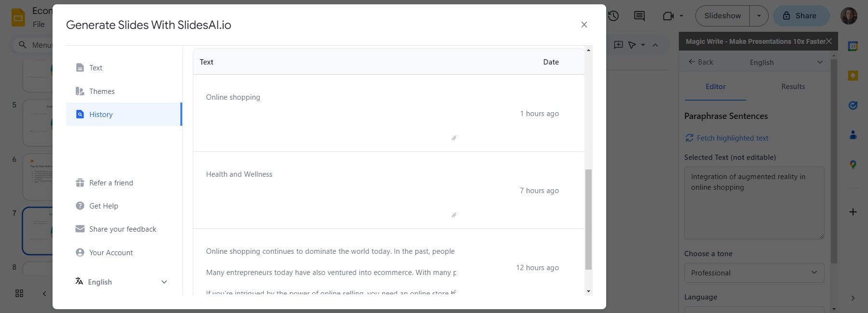This screenshot has height=313, width=868.
Task: Select the slide 7 thumbnail
Action: 38,231
